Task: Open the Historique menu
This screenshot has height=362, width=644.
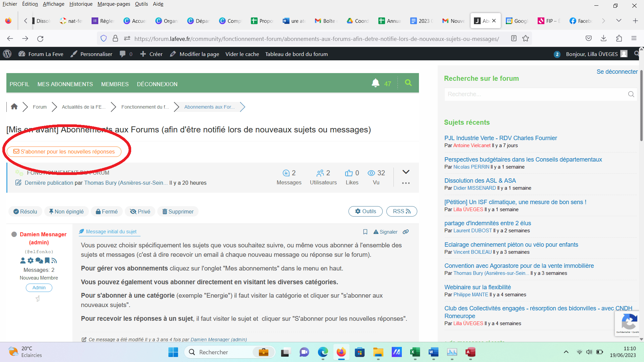Action: point(81,4)
